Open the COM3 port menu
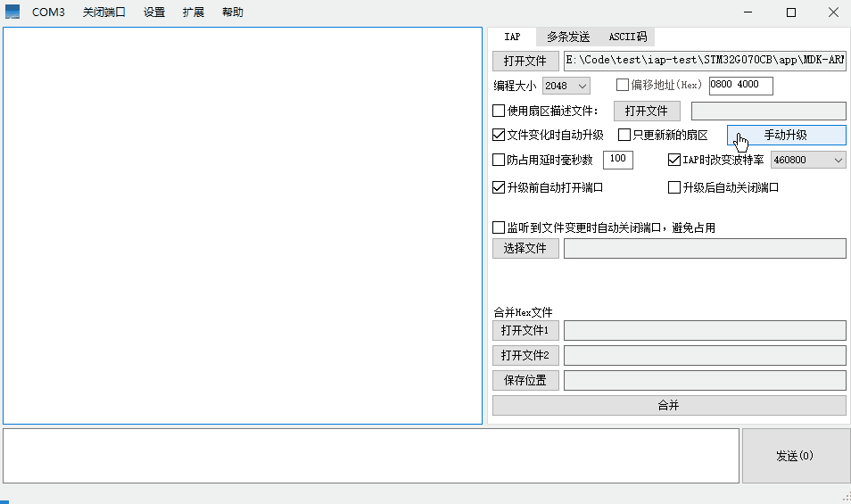 48,12
